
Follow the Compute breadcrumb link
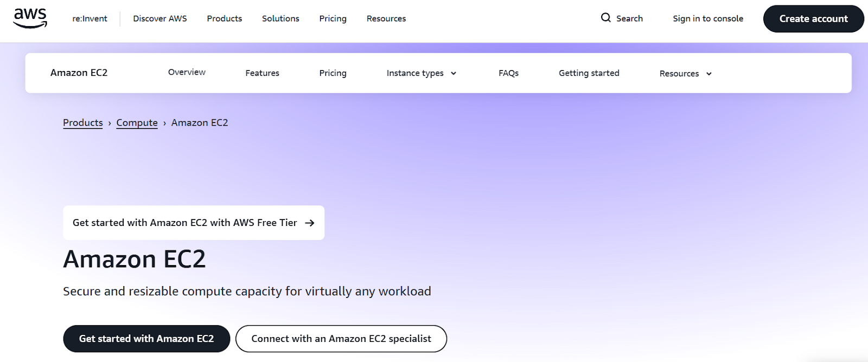pos(137,122)
